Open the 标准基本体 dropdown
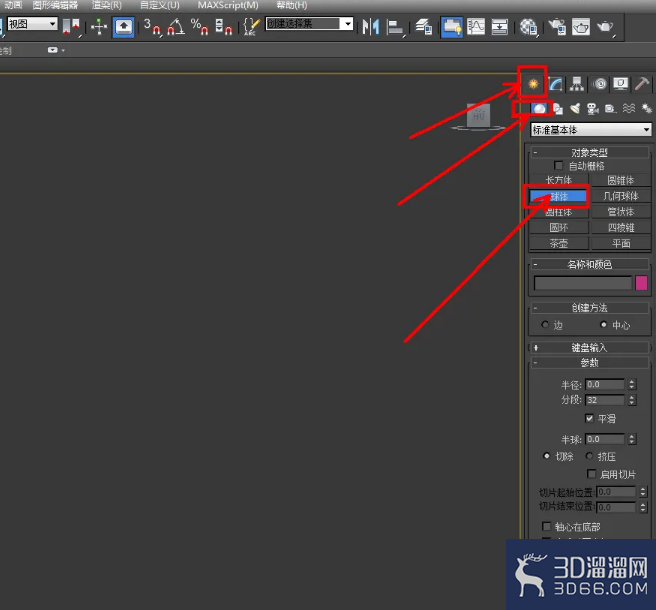The image size is (656, 610). coord(591,130)
